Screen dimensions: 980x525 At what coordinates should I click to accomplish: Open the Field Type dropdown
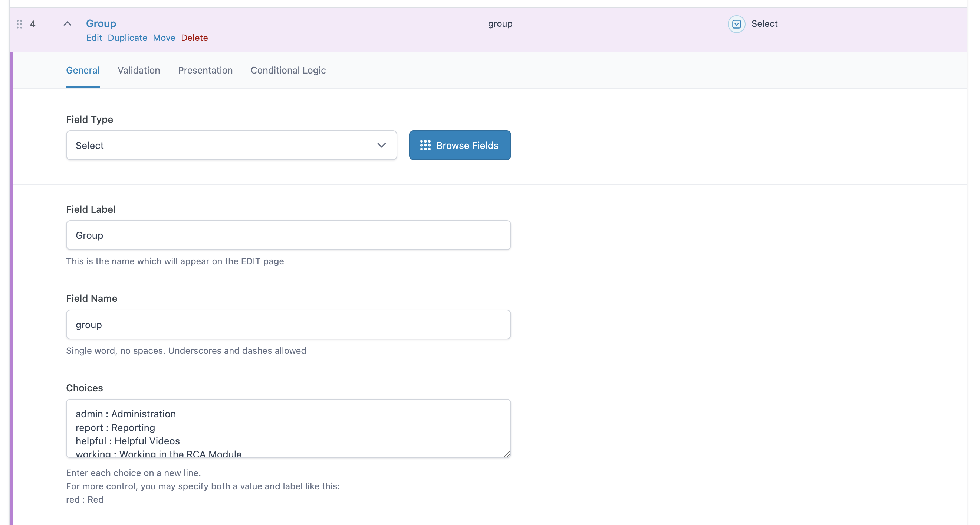pyautogui.click(x=231, y=146)
